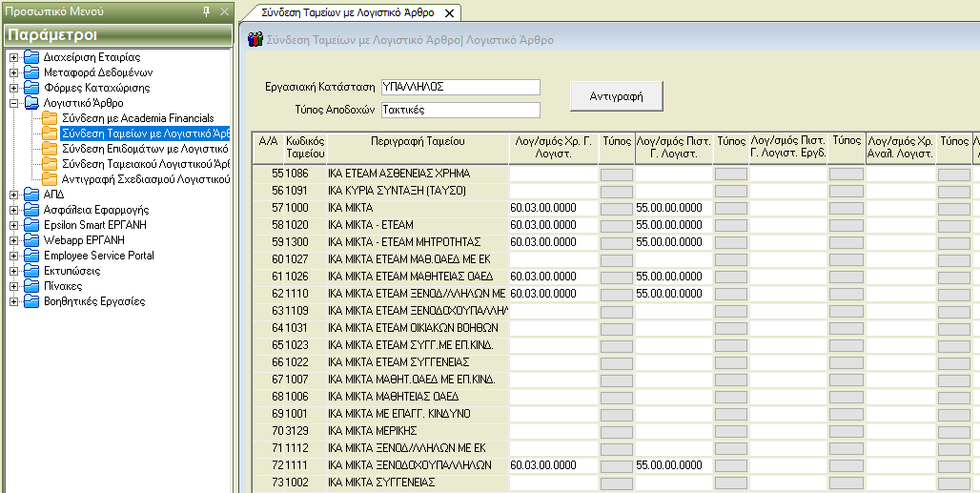This screenshot has height=493, width=980.
Task: Click the Employee Service Portal folder icon
Action: point(32,256)
